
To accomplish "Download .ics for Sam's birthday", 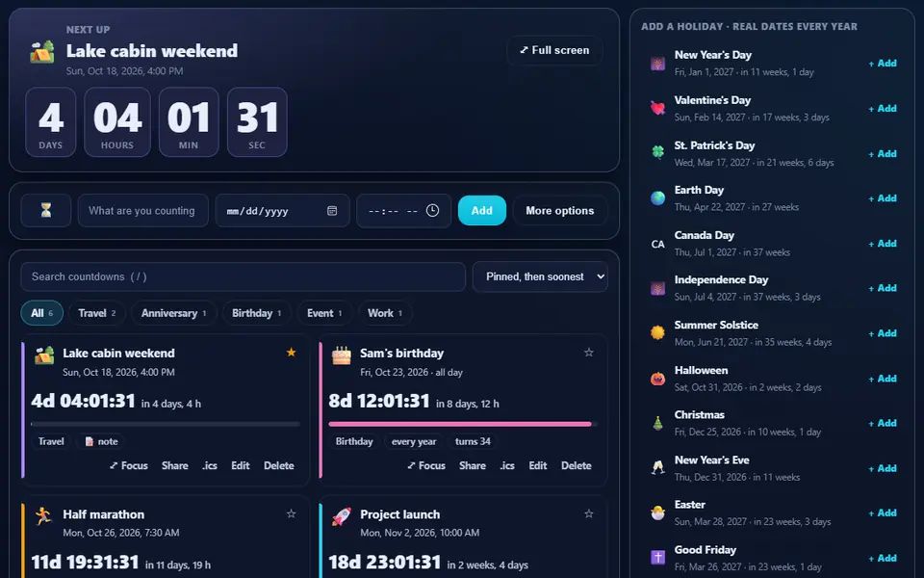I will click(507, 465).
